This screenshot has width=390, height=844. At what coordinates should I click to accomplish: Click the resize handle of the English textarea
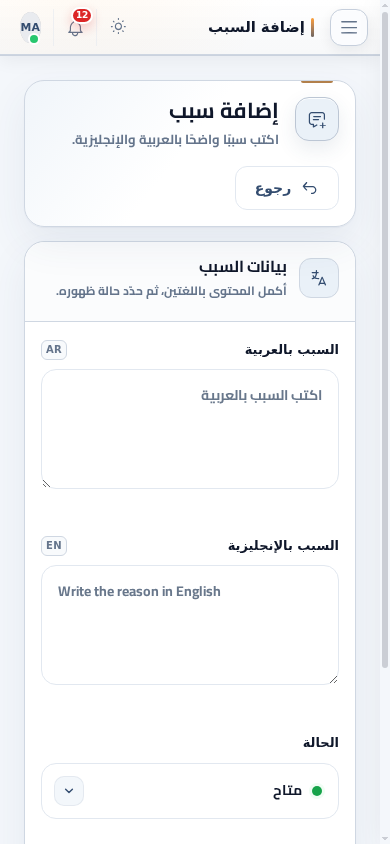click(x=334, y=679)
